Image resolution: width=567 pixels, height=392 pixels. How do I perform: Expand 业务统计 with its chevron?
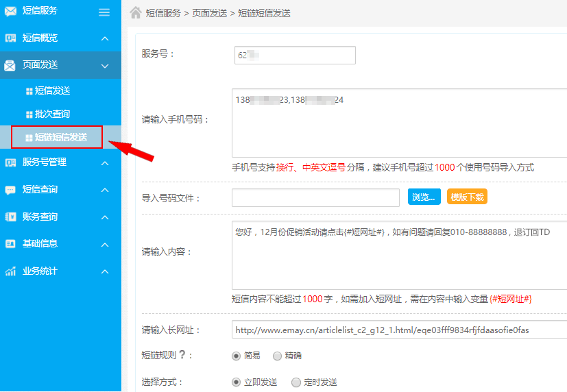105,271
